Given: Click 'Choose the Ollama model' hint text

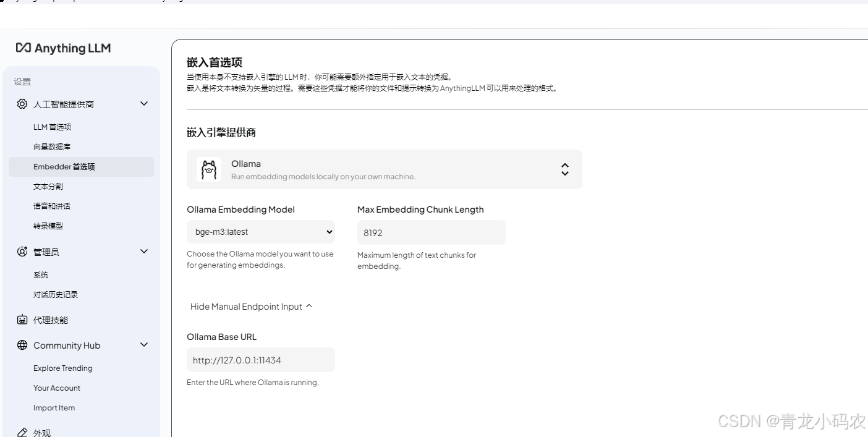Looking at the screenshot, I should pos(260,260).
